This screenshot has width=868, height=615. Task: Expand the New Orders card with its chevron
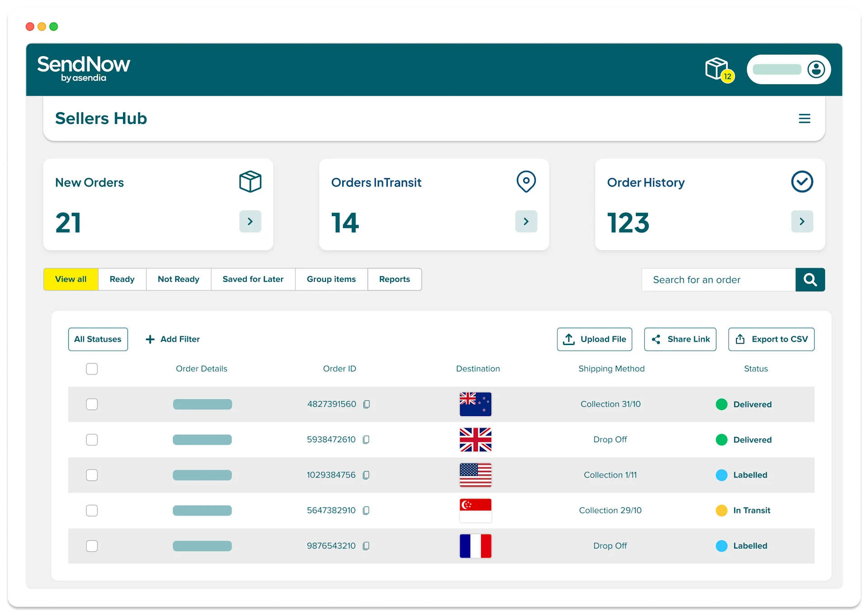pos(250,221)
